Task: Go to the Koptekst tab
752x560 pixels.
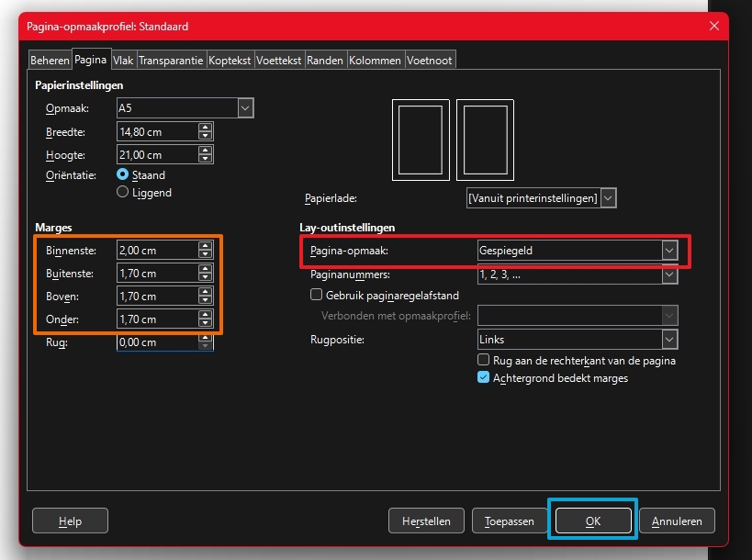Action: [230, 61]
